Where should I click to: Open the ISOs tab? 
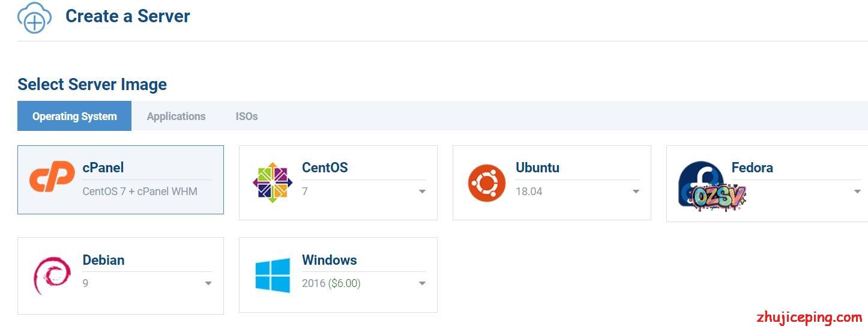click(247, 116)
